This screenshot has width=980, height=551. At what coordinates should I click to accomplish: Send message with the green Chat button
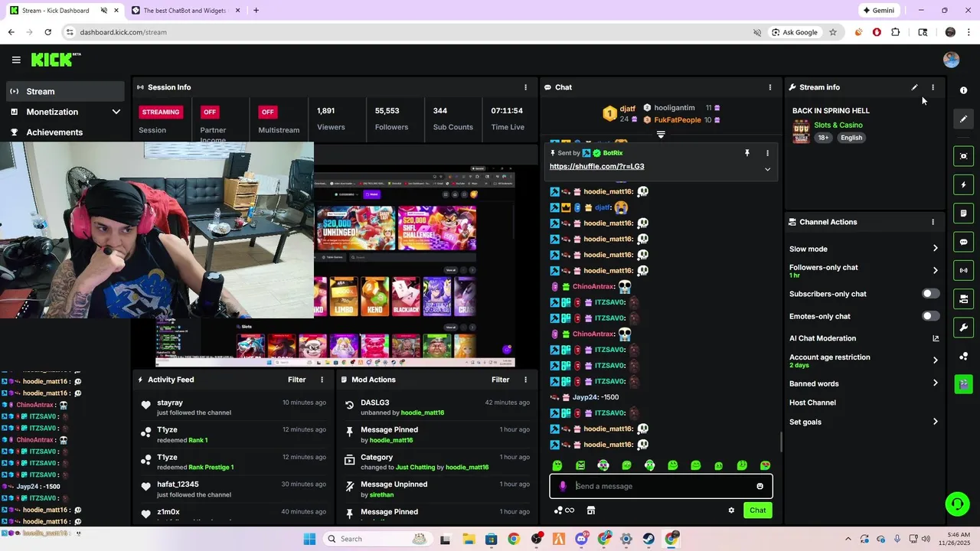(757, 510)
